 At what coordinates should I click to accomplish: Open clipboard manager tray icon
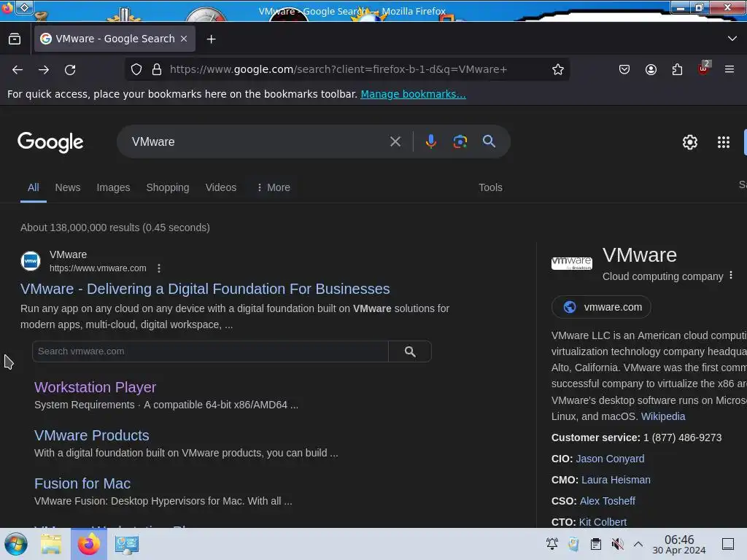click(595, 544)
